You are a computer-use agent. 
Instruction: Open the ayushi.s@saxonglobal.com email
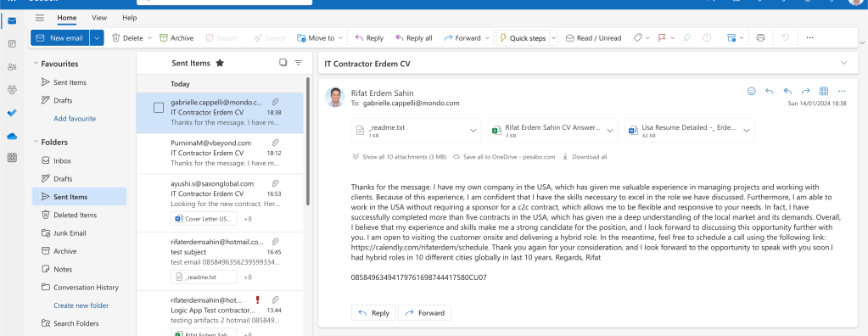[220, 203]
